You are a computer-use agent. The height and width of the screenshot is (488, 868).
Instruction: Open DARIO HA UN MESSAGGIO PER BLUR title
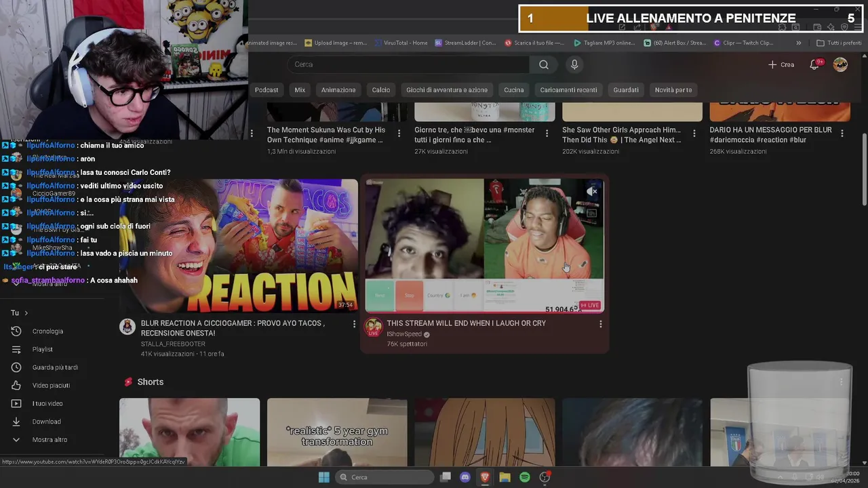(x=771, y=135)
